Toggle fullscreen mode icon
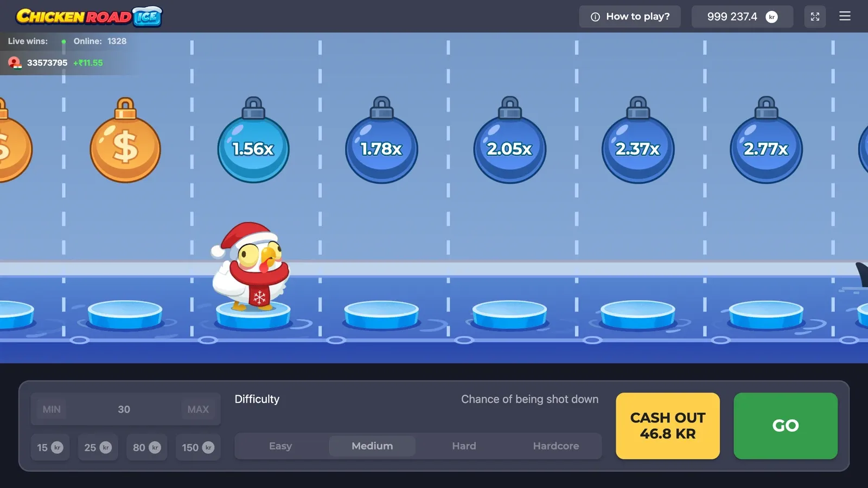The width and height of the screenshot is (868, 488). 815,17
